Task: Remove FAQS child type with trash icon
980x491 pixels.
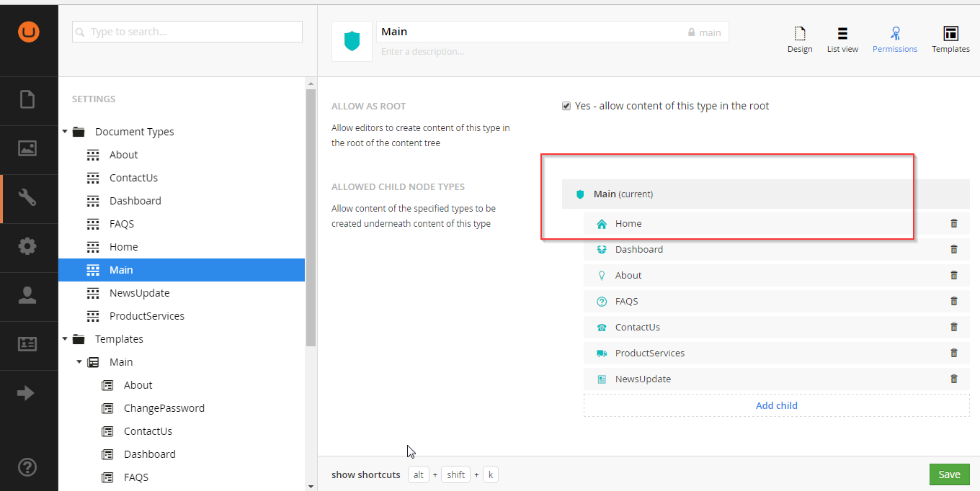Action: [954, 301]
